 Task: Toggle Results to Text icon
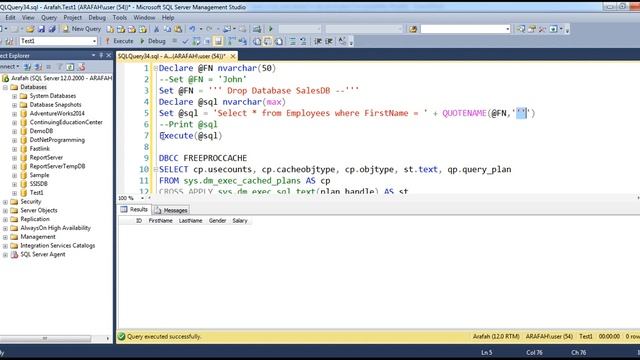257,41
